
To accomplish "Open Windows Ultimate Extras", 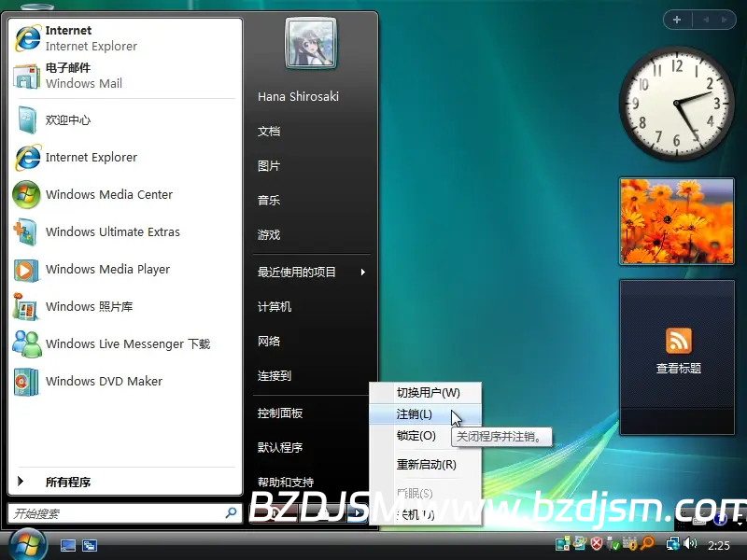I will click(x=125, y=231).
